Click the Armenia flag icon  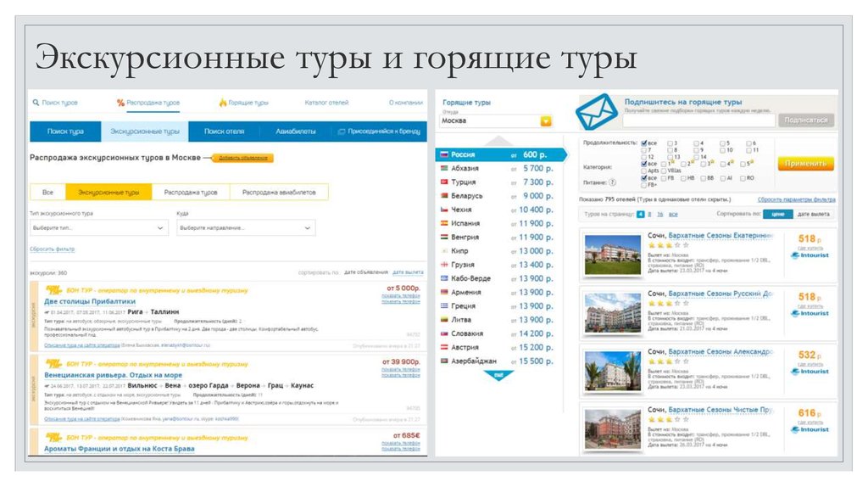444,292
